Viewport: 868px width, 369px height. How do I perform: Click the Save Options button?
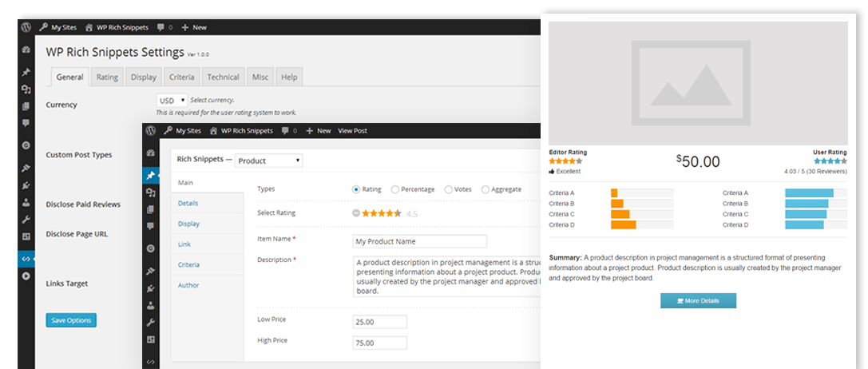point(71,320)
